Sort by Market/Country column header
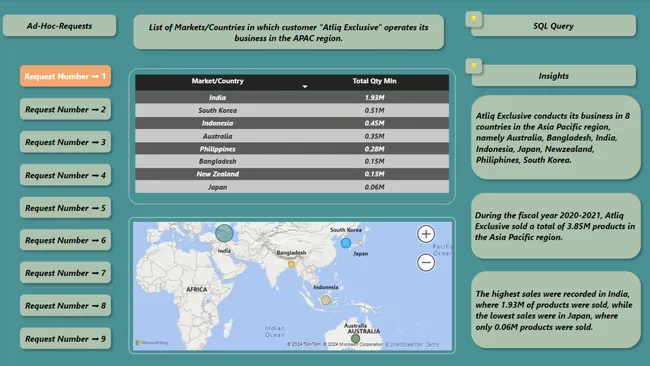Viewport: 650px width, 366px height. point(218,81)
